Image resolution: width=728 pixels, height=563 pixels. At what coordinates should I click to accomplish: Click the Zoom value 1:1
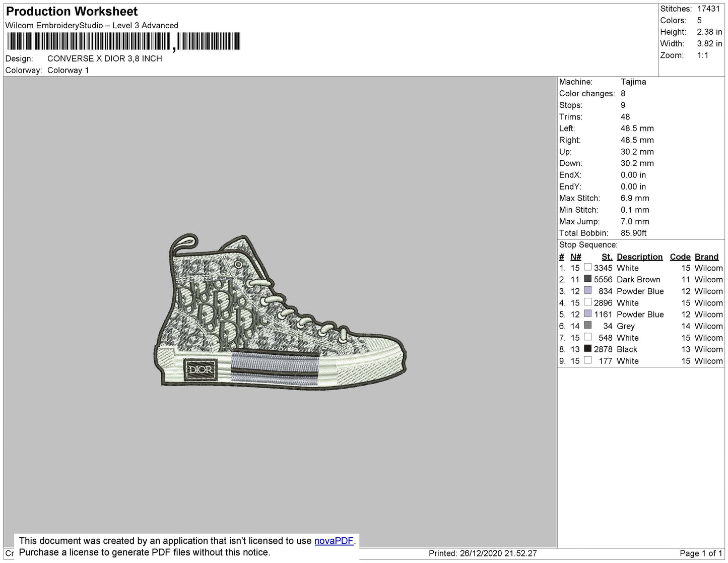coord(703,55)
